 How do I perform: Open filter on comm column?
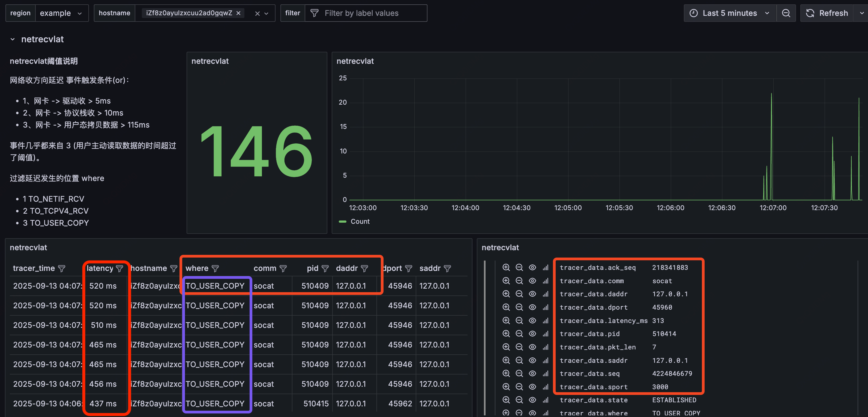pyautogui.click(x=283, y=268)
